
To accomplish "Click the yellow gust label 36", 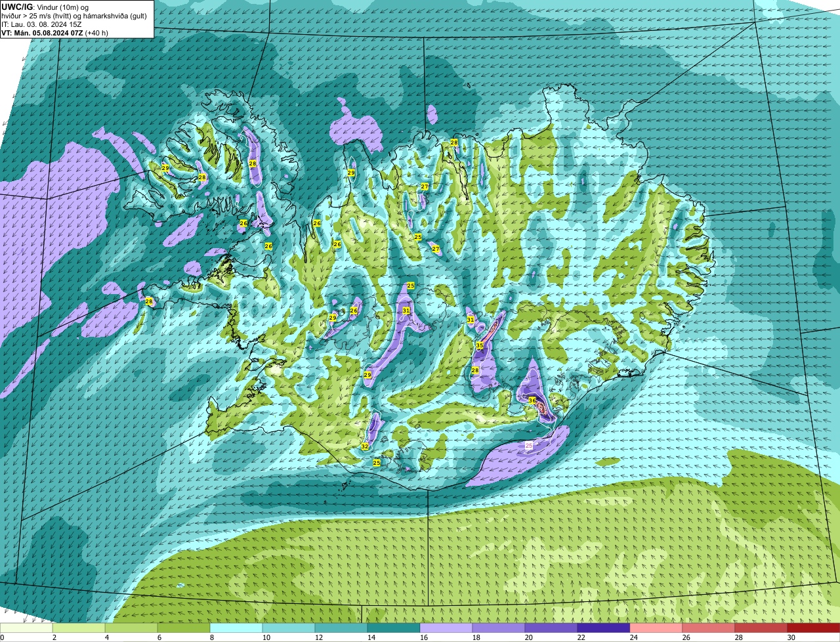I will (532, 400).
